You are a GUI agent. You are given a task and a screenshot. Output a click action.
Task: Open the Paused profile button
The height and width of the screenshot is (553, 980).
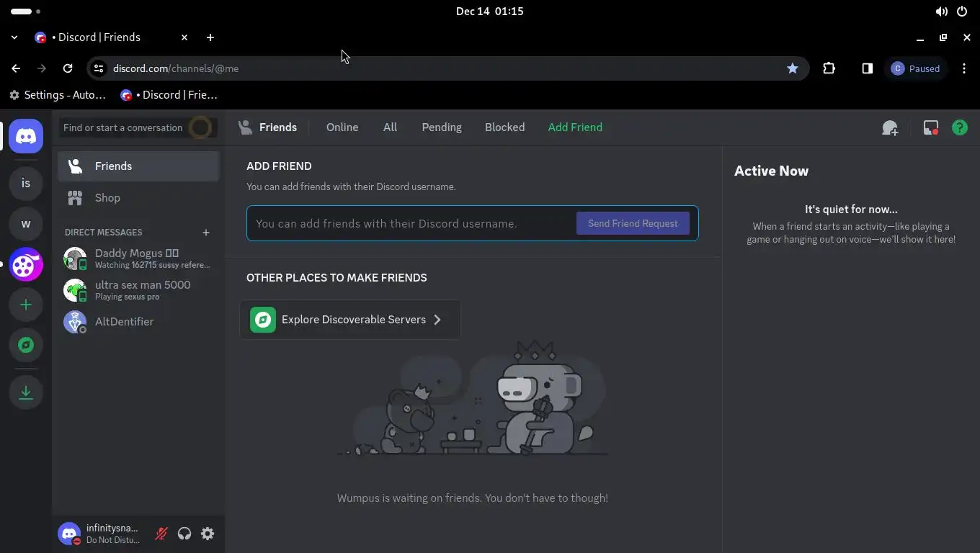pyautogui.click(x=916, y=68)
